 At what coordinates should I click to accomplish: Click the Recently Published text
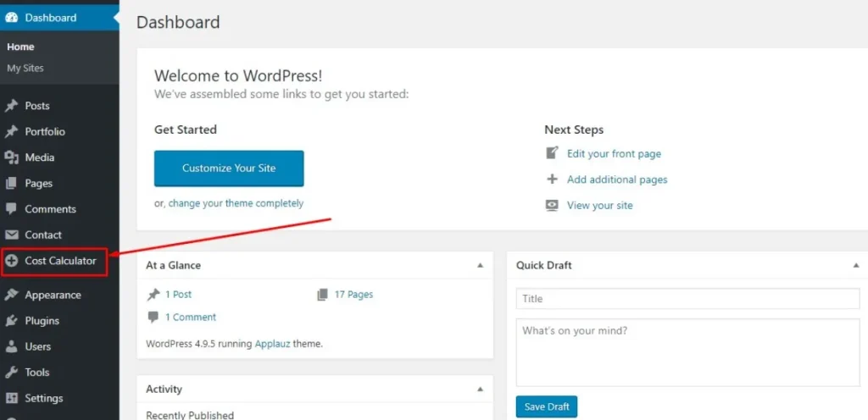click(x=190, y=415)
